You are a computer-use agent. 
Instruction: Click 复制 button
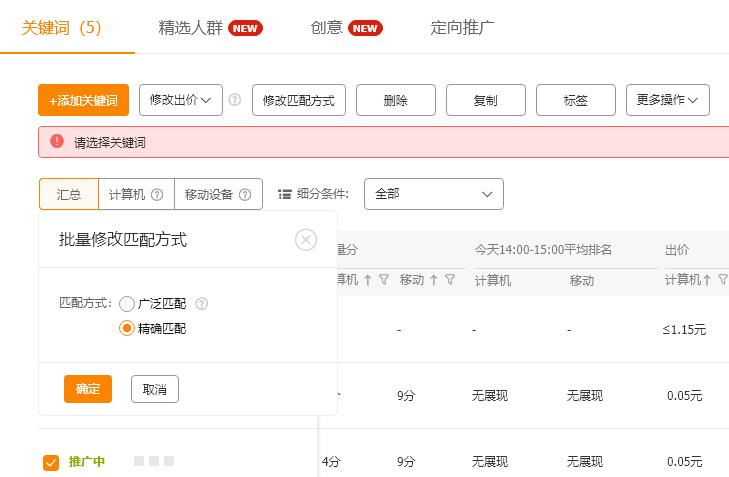tap(485, 100)
